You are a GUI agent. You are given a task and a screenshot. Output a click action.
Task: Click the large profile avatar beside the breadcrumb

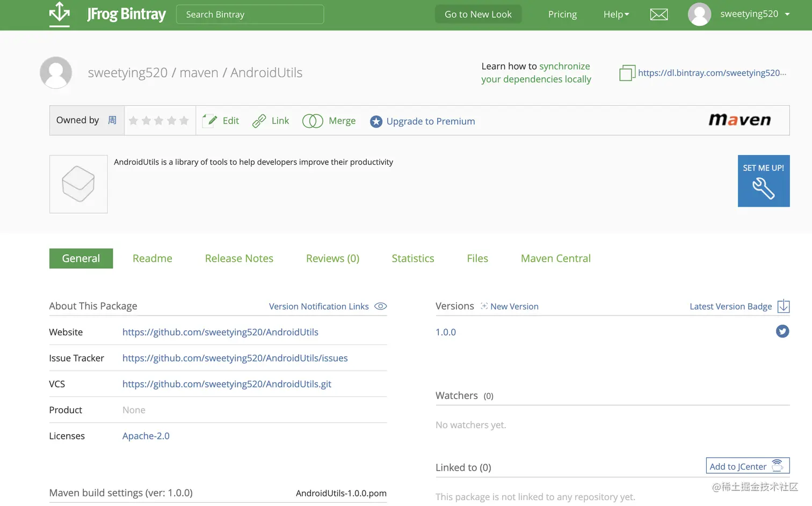click(x=56, y=72)
